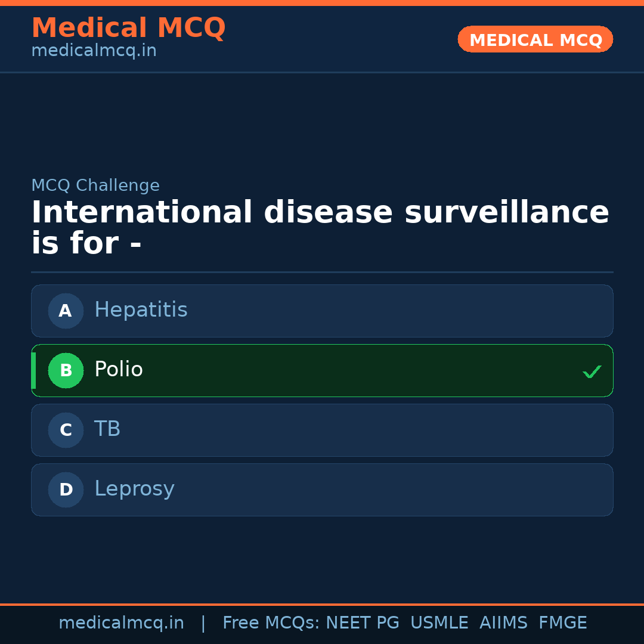This screenshot has height=644, width=644.
Task: Click the letter D circle badge
Action: coord(66,490)
